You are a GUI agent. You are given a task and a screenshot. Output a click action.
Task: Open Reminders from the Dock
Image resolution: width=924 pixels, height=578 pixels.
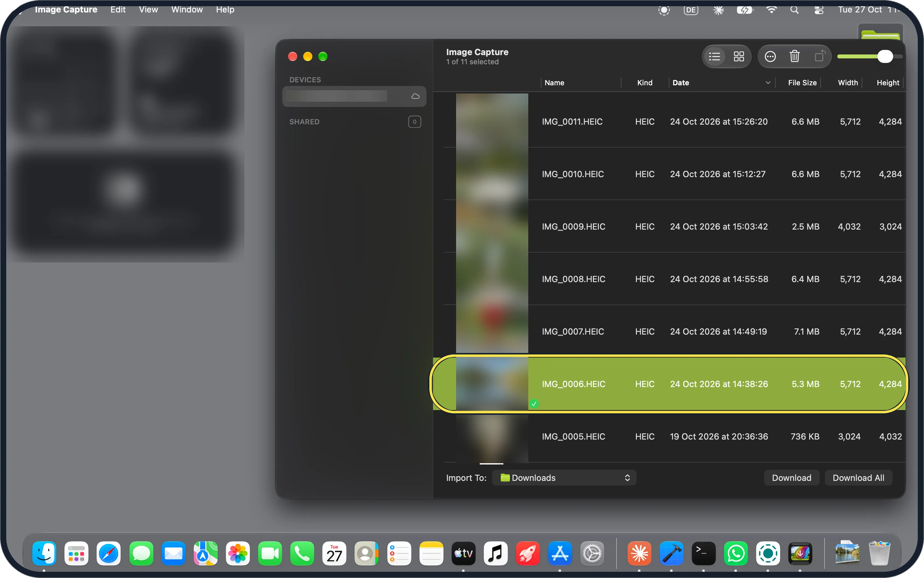(399, 553)
